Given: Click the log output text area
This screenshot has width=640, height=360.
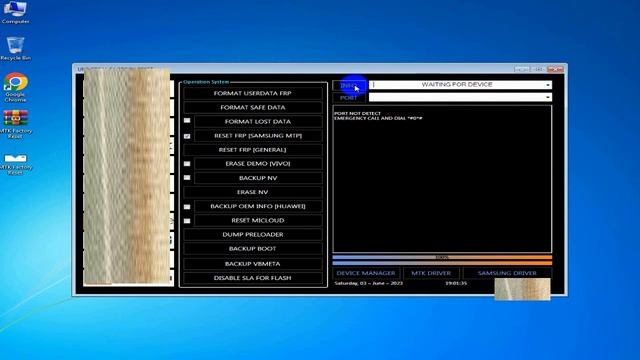Looking at the screenshot, I should coord(442,179).
